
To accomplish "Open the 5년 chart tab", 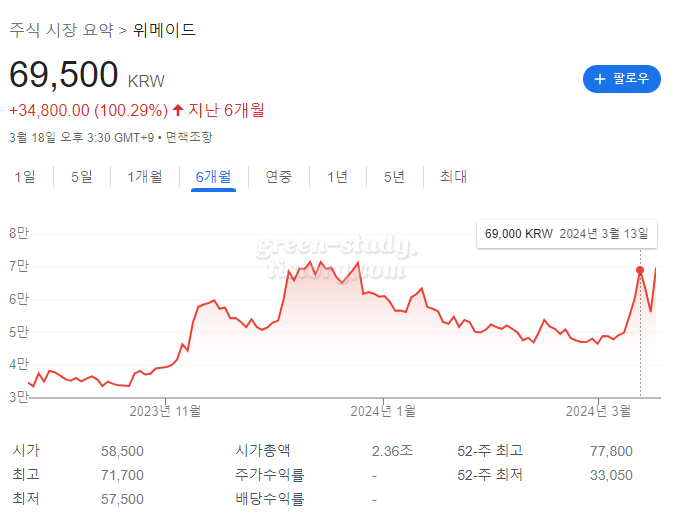I will tap(394, 177).
